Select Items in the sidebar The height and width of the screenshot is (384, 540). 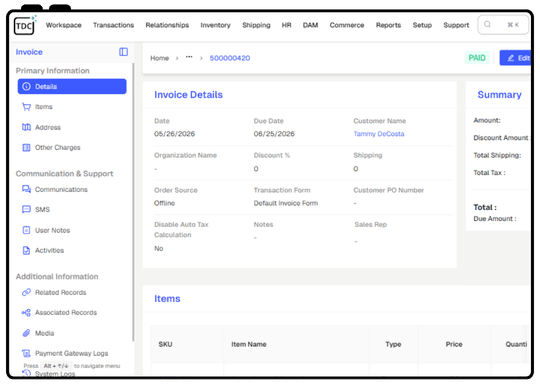[72, 107]
